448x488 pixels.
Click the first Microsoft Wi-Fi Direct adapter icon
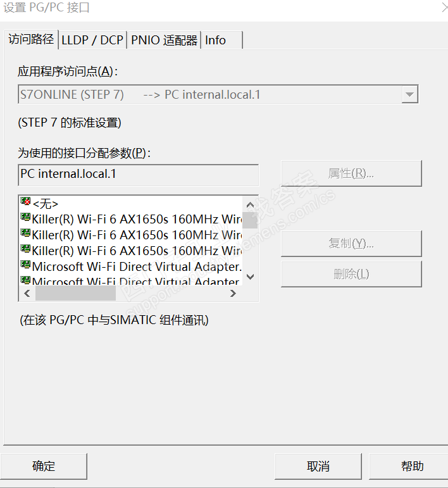click(x=25, y=266)
